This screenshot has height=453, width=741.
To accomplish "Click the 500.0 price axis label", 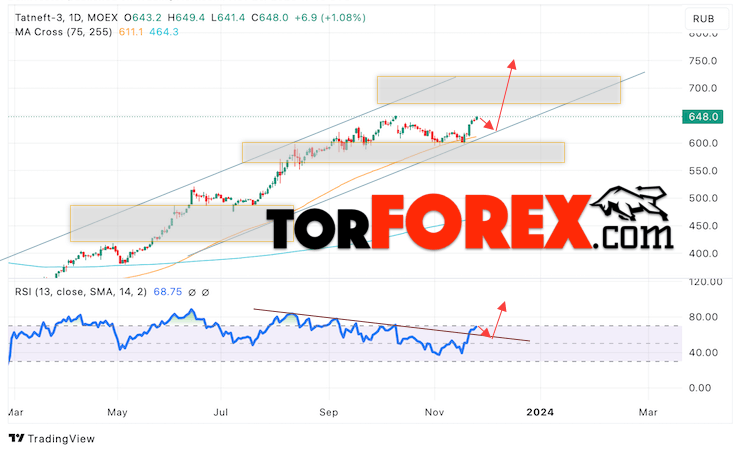I will (703, 198).
